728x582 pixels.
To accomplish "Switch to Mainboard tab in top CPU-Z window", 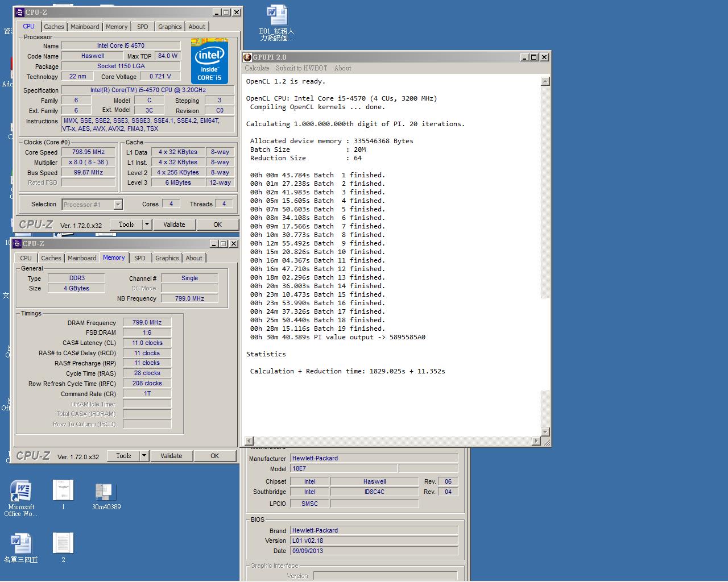I will (x=85, y=27).
